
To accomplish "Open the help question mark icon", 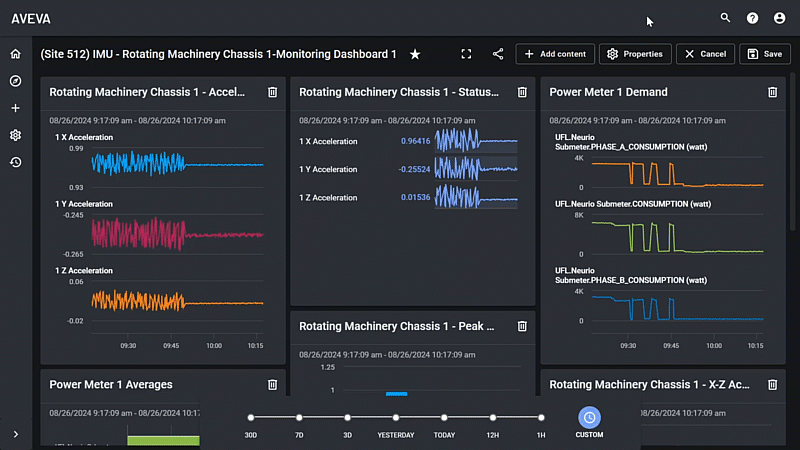I will coord(753,18).
